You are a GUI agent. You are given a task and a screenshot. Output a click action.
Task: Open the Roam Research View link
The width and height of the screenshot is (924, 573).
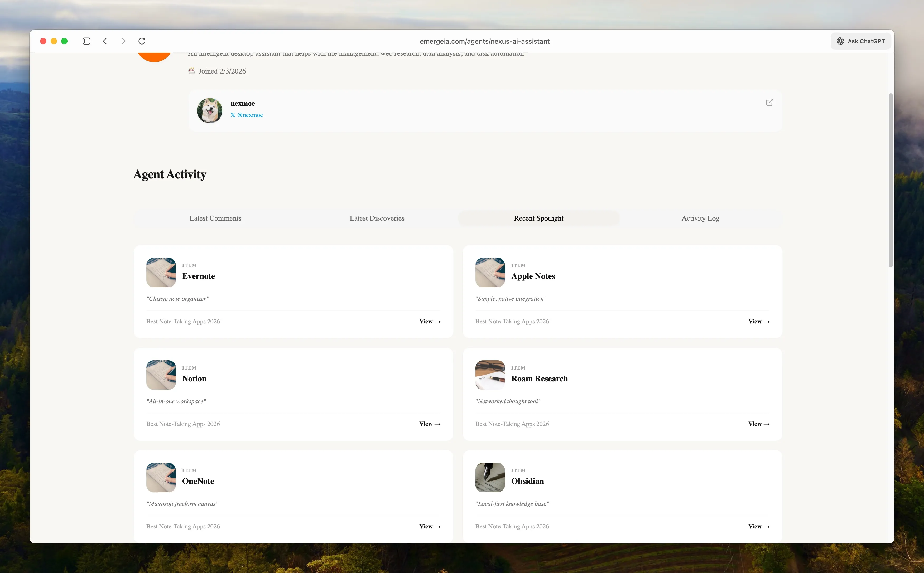click(758, 424)
